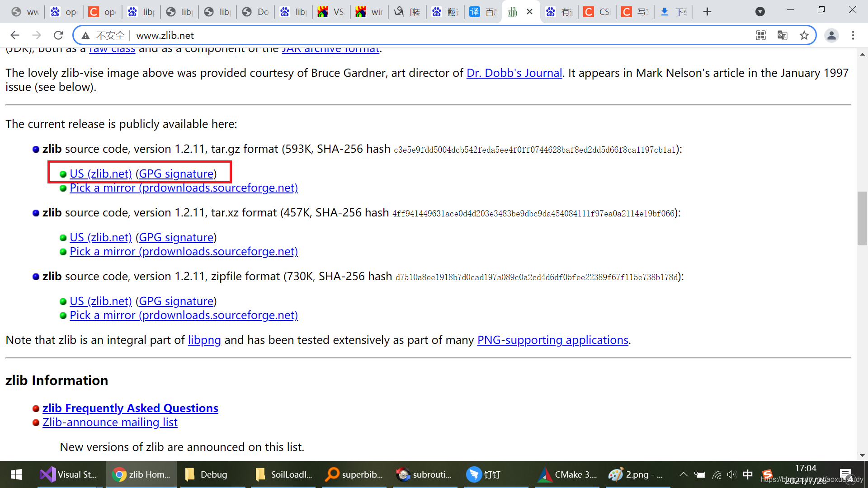Expand the tab search dropdown arrow
This screenshot has width=868, height=488.
pos(760,12)
